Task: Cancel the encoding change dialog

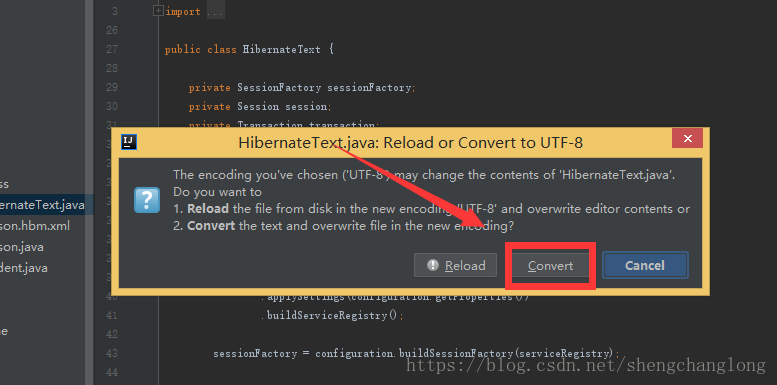Action: pyautogui.click(x=645, y=266)
